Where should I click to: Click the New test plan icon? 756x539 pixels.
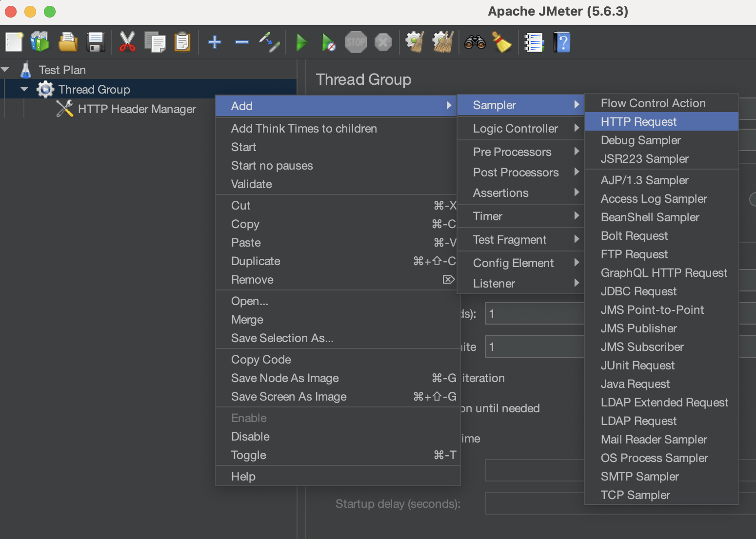(14, 42)
